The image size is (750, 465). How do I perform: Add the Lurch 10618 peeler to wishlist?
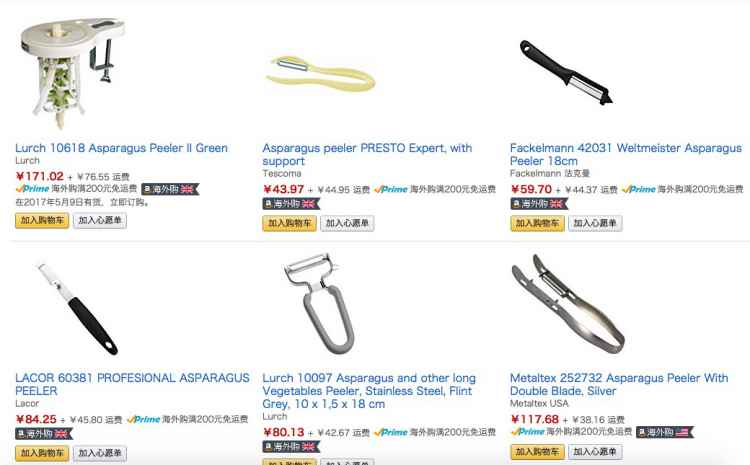coord(100,221)
